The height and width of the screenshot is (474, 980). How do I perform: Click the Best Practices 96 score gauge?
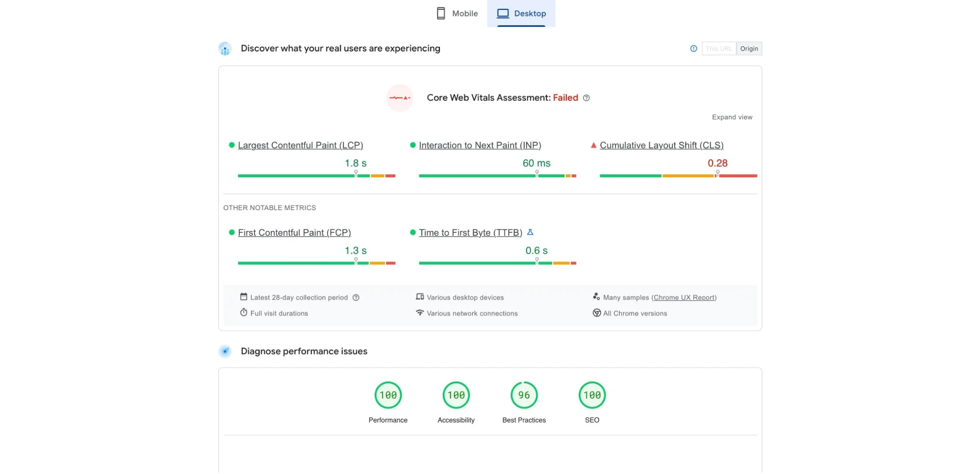524,396
